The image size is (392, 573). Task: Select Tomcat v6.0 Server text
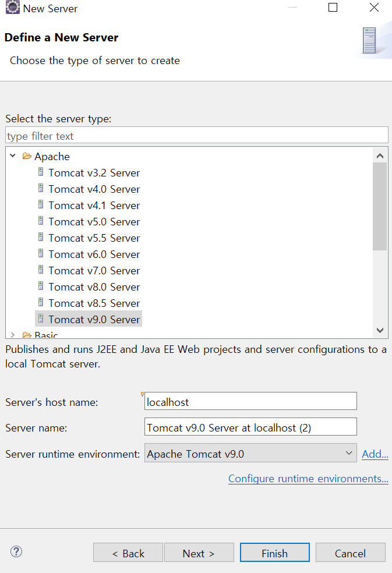(94, 254)
